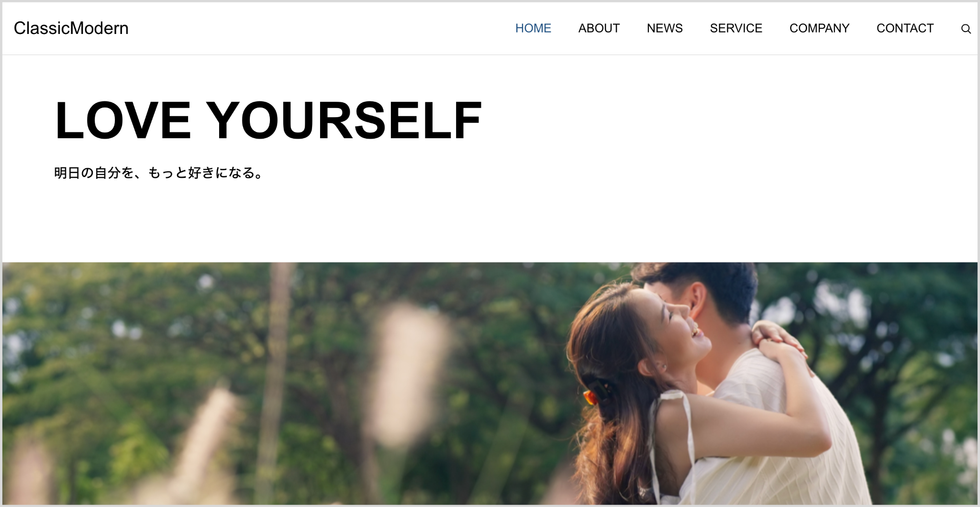Open the SERVICE menu item
The width and height of the screenshot is (980, 507).
click(x=736, y=28)
